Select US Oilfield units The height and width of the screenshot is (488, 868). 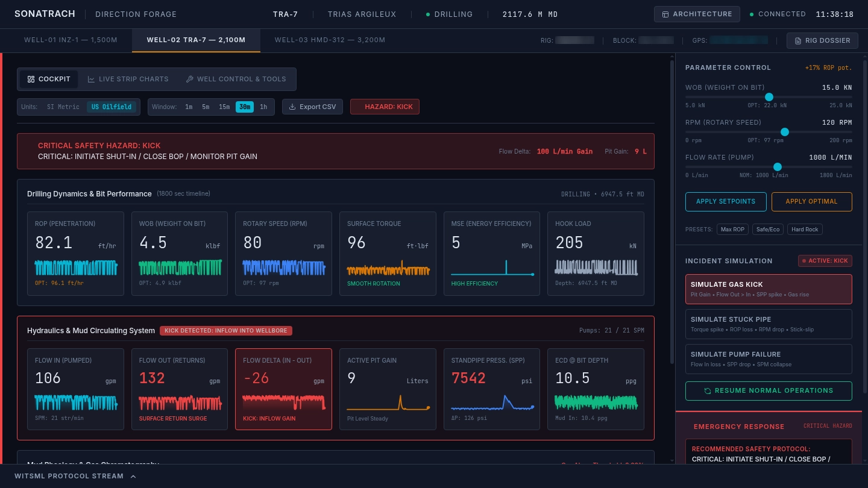(112, 107)
